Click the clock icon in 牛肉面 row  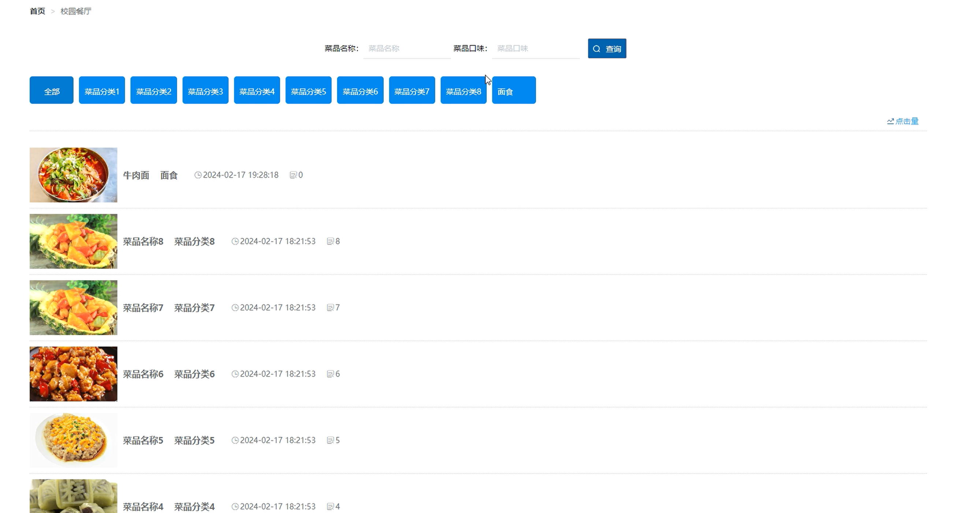tap(198, 175)
